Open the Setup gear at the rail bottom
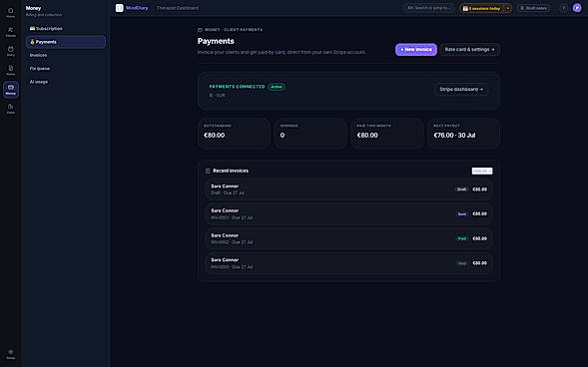Viewport: 588px width, 367px height. tap(11, 354)
